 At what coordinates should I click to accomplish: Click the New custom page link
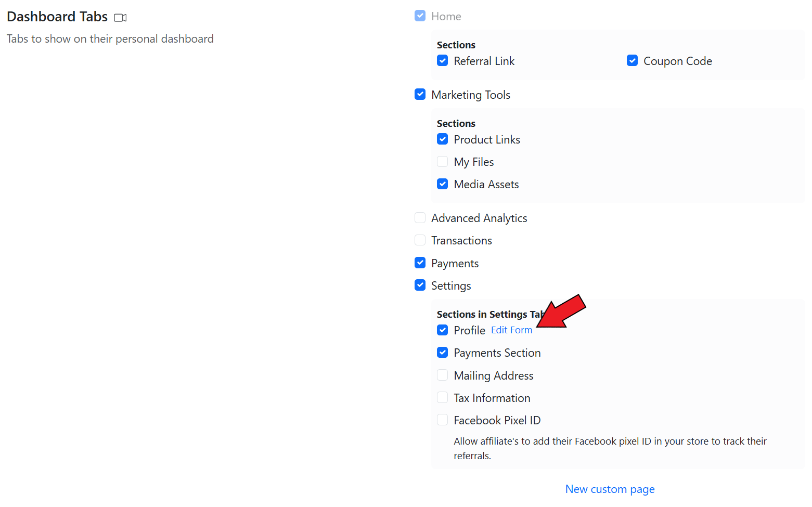(610, 489)
